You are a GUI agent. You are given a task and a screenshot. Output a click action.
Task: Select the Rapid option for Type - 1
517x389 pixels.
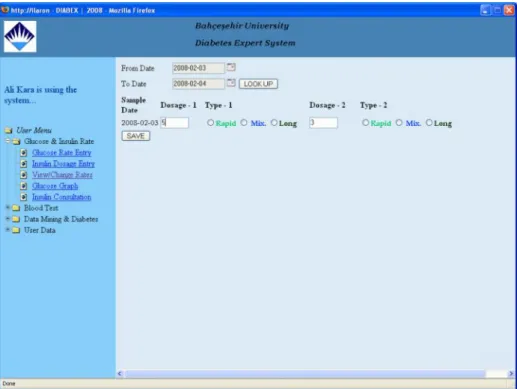210,123
